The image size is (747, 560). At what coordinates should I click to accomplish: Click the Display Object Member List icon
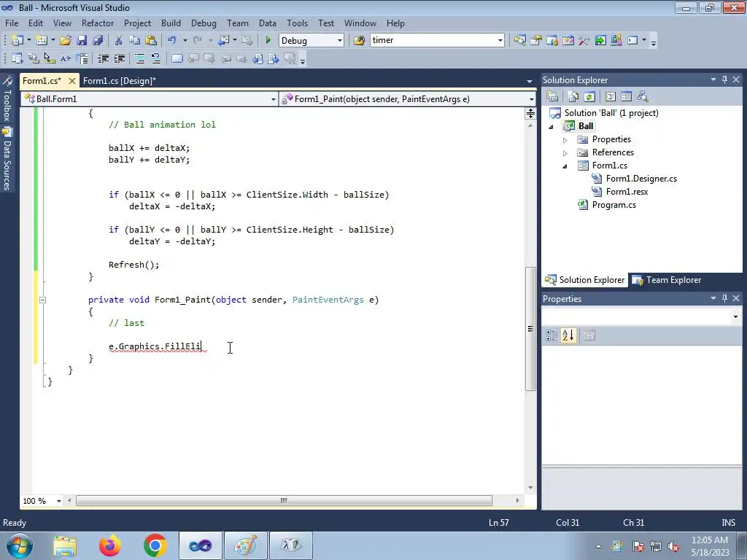click(x=18, y=58)
